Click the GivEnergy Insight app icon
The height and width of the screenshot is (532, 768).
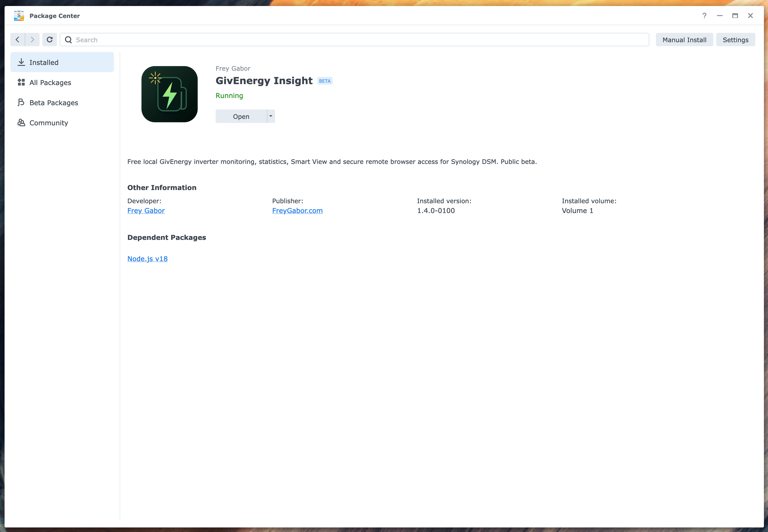pyautogui.click(x=170, y=94)
